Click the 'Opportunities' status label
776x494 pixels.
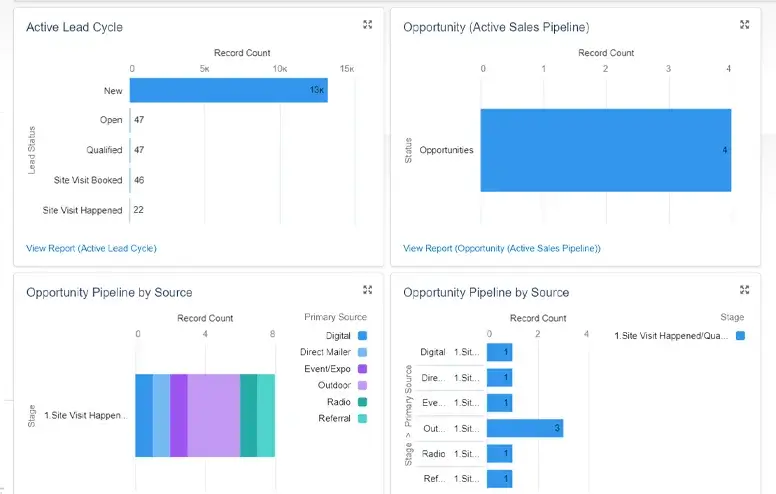click(x=446, y=150)
